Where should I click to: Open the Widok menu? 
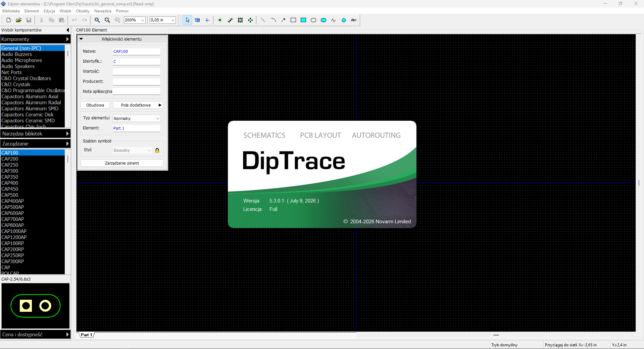65,11
